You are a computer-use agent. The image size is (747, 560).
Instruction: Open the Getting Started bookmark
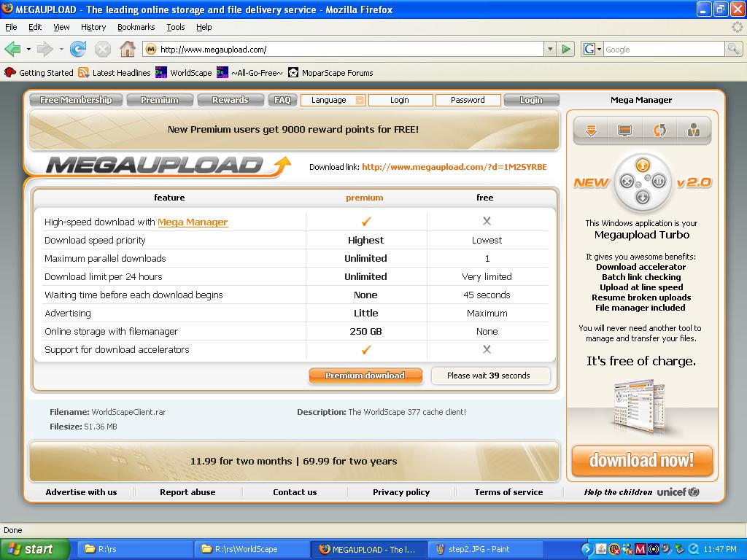tap(39, 72)
